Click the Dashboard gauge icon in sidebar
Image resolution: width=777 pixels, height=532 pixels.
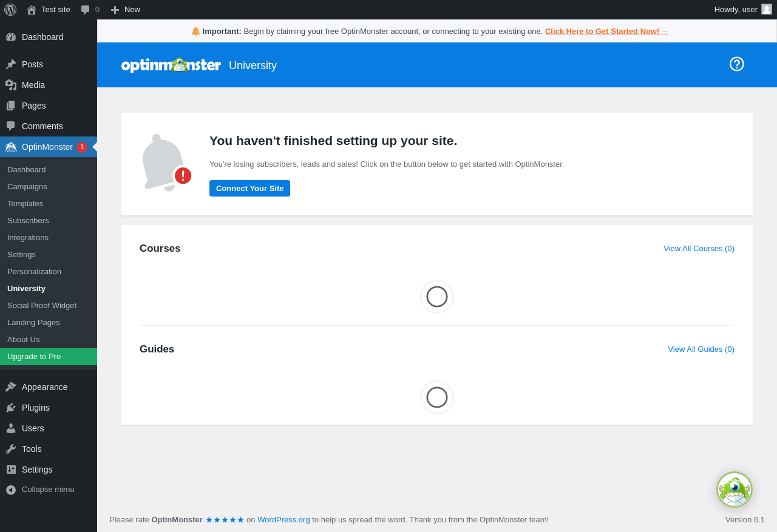coord(11,37)
